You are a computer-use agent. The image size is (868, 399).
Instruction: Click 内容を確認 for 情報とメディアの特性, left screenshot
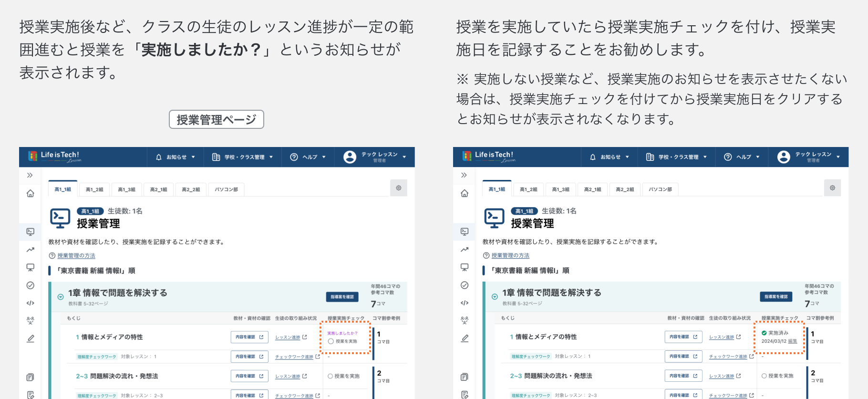coord(249,337)
